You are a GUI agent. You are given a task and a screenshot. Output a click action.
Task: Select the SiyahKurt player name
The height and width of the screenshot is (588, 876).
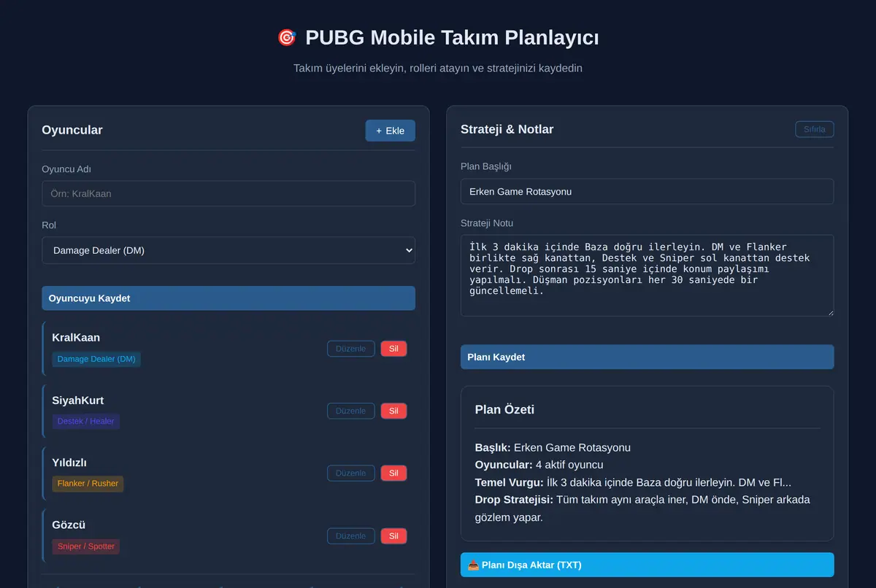pos(78,401)
